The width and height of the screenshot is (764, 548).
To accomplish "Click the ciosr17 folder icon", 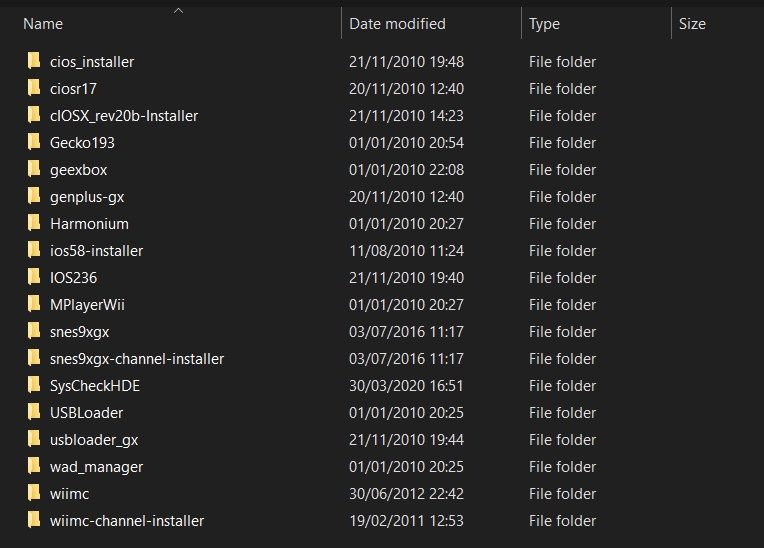I will tap(34, 88).
